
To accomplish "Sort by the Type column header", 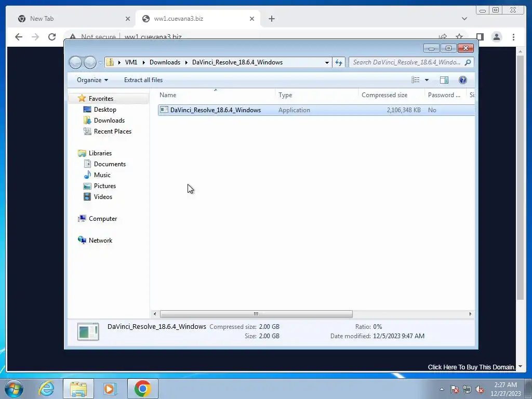I will point(316,95).
